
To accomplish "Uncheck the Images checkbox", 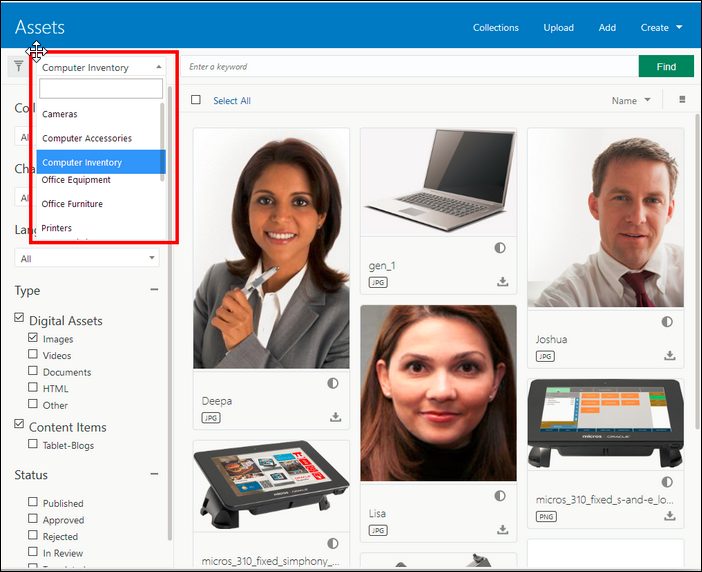I will pos(33,337).
